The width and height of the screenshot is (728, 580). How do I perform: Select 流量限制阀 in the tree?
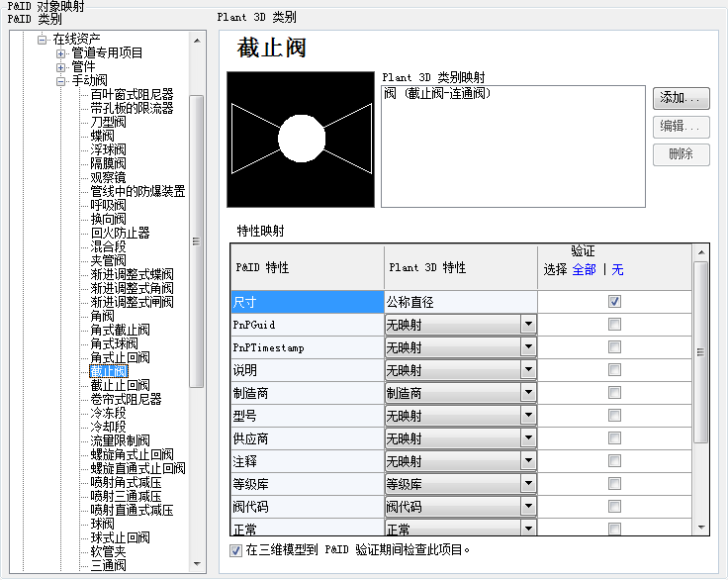click(121, 440)
